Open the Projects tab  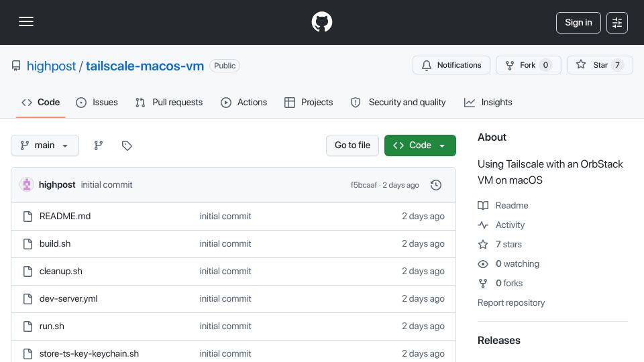point(309,102)
